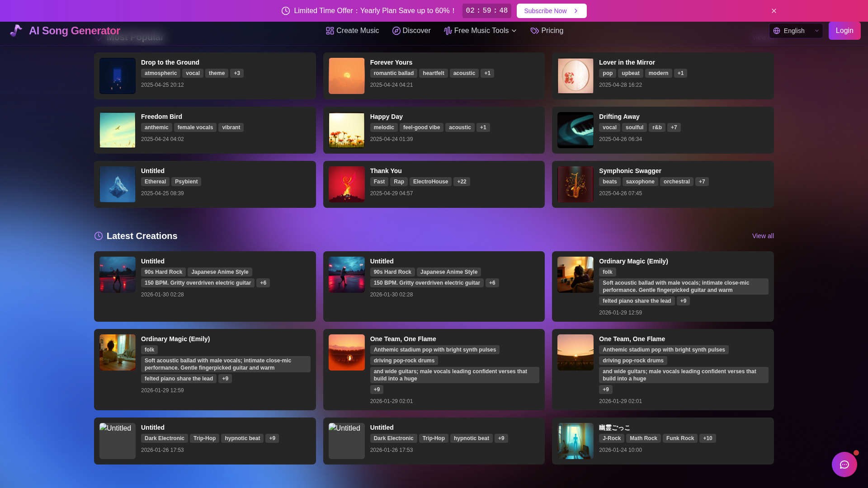Click the Login button
The image size is (868, 488).
coord(844,31)
